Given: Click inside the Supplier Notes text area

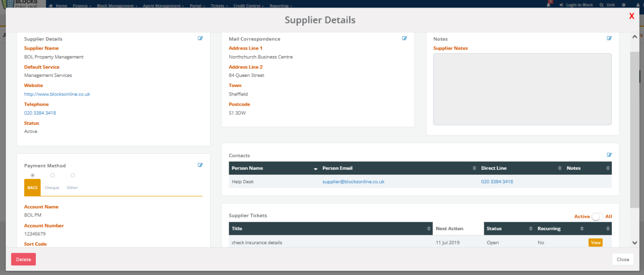Looking at the screenshot, I should tap(522, 89).
